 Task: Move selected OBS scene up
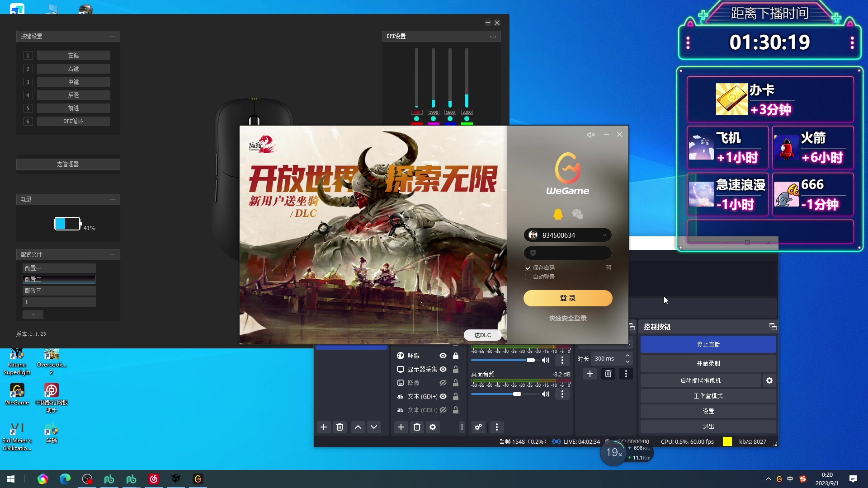click(x=358, y=427)
